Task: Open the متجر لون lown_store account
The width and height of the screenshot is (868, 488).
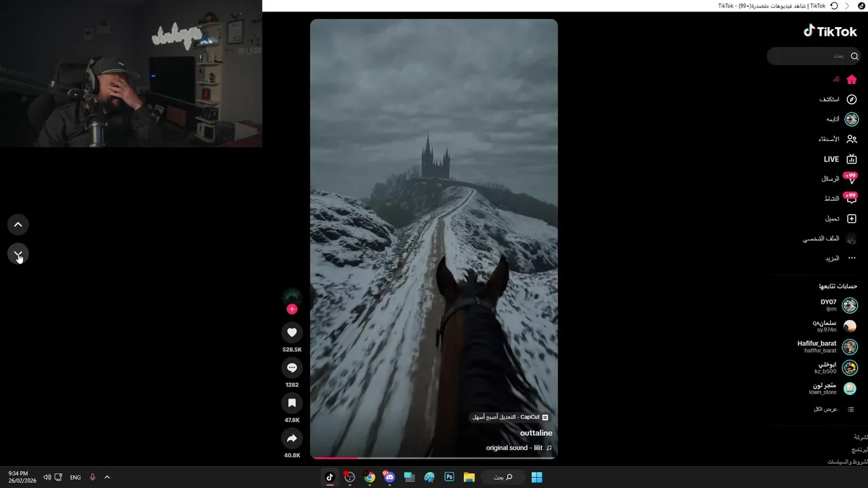Action: 833,389
